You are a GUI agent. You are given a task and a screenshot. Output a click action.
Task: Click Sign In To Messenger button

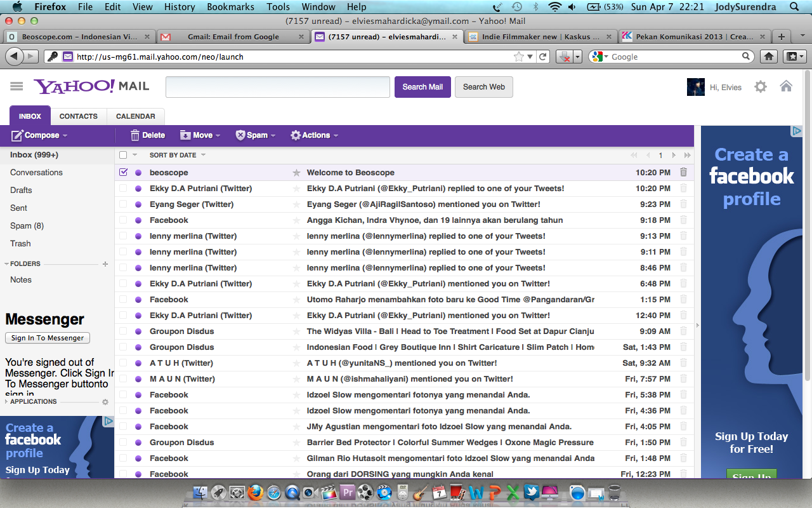pyautogui.click(x=48, y=338)
